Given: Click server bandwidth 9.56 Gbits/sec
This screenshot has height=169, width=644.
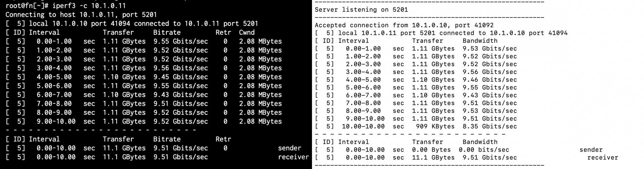Looking at the screenshot, I should pos(490,72).
